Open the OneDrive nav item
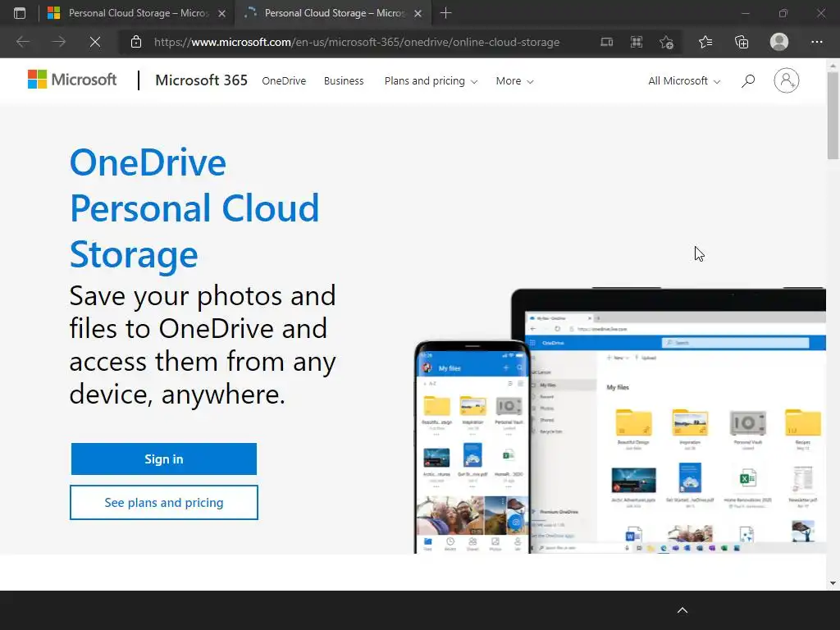This screenshot has width=840, height=630. 284,81
